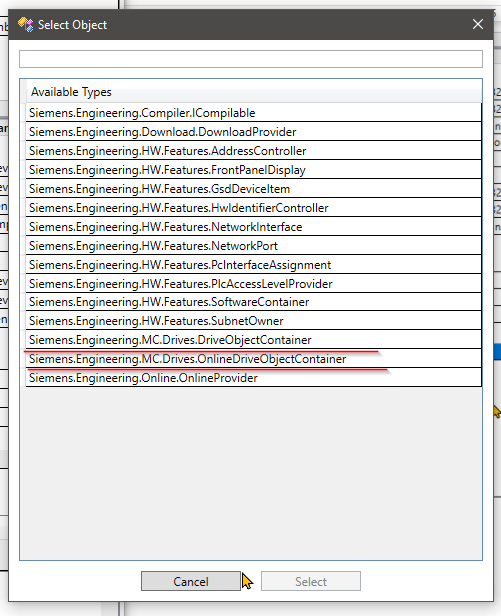Choose the underlined OnlineDriveObjectContainer entry
501x616 pixels.
[x=253, y=359]
